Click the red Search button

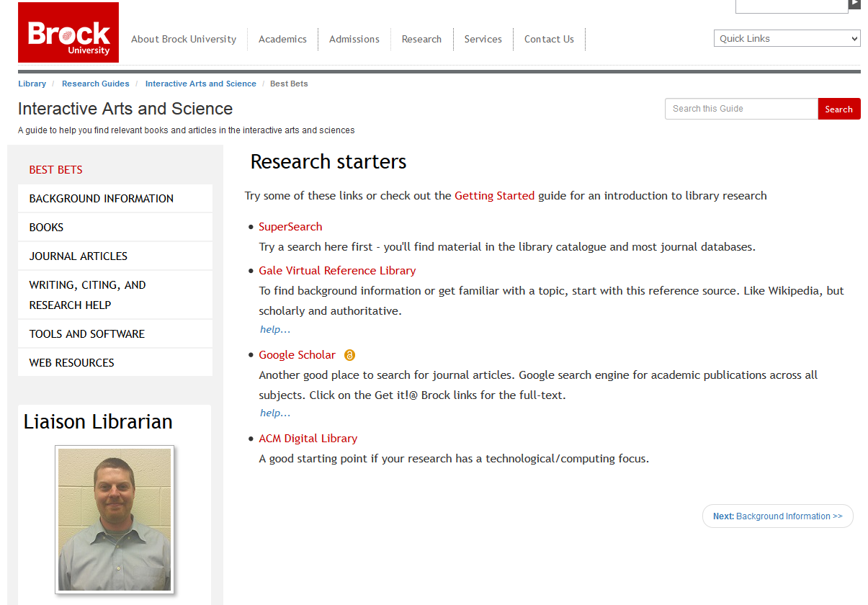(839, 109)
